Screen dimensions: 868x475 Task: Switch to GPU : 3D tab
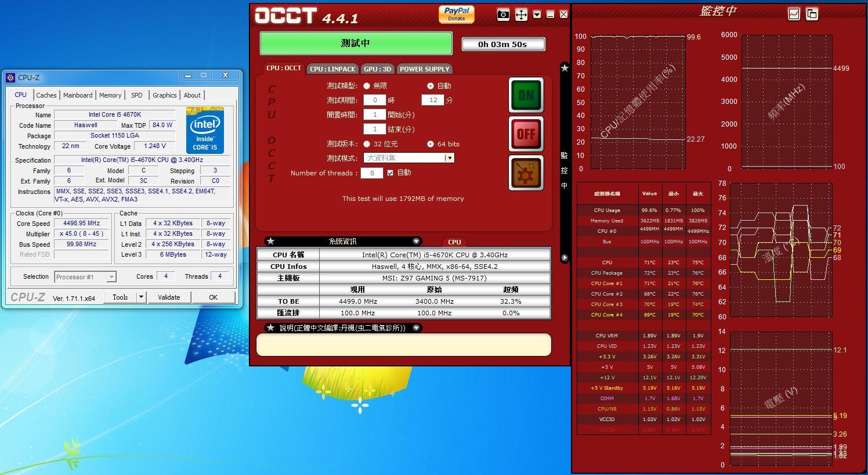[x=377, y=69]
